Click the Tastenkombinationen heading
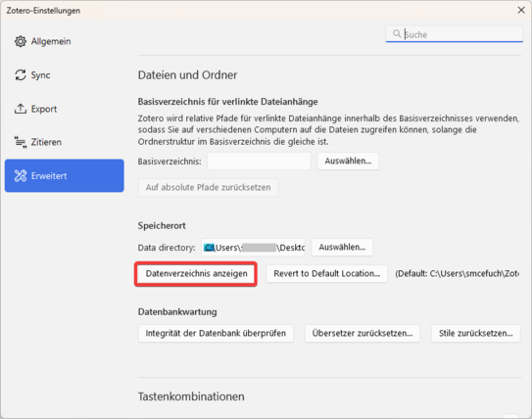The height and width of the screenshot is (419, 532). point(191,396)
